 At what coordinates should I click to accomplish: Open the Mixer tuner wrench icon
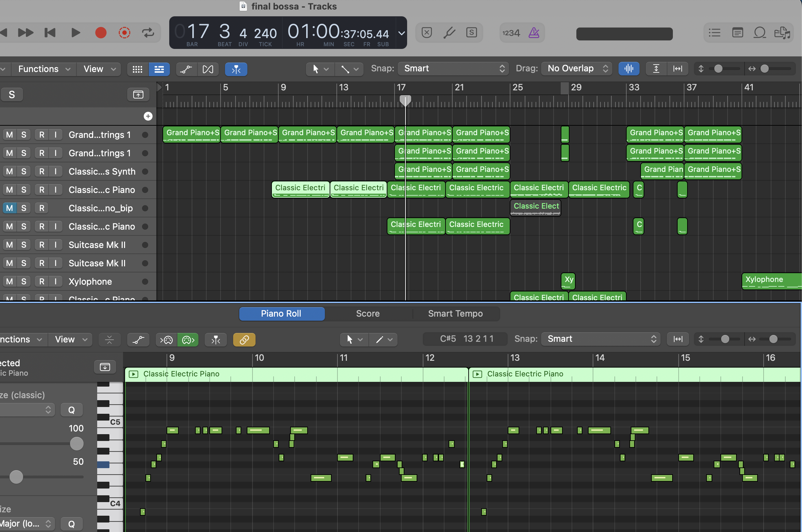point(449,33)
